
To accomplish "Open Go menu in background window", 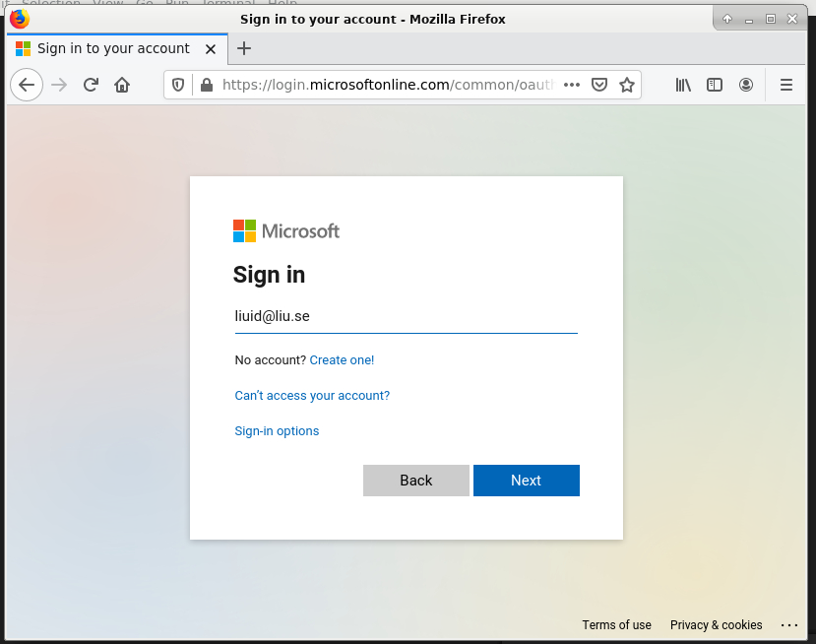I will [144, 3].
